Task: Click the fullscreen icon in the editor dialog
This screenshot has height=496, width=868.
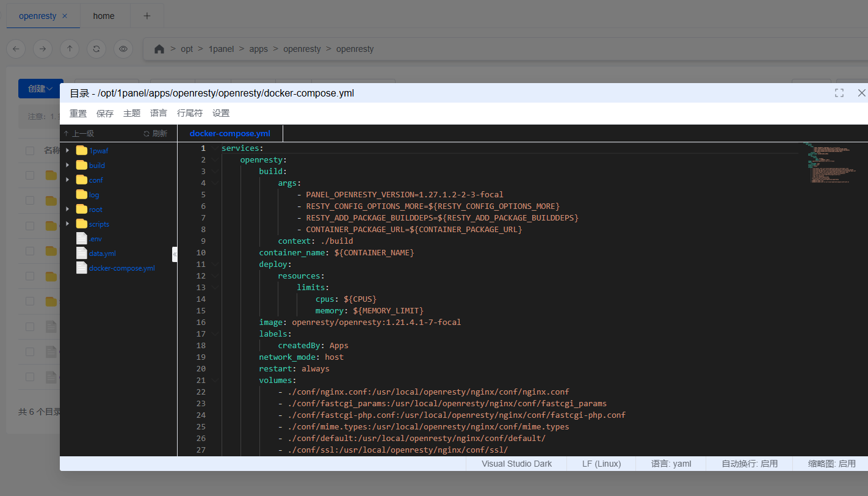Action: (839, 93)
